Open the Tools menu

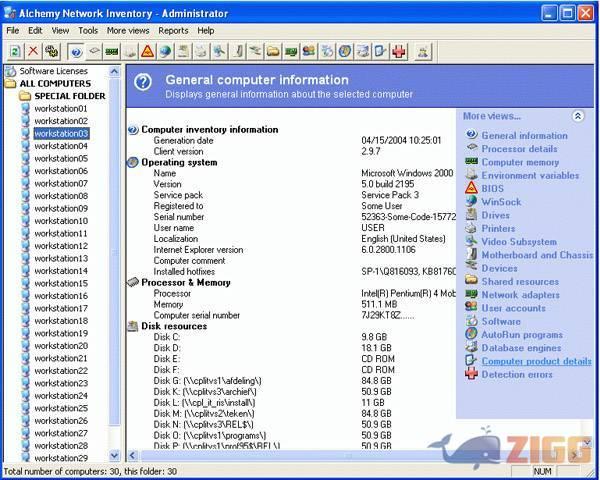[88, 31]
